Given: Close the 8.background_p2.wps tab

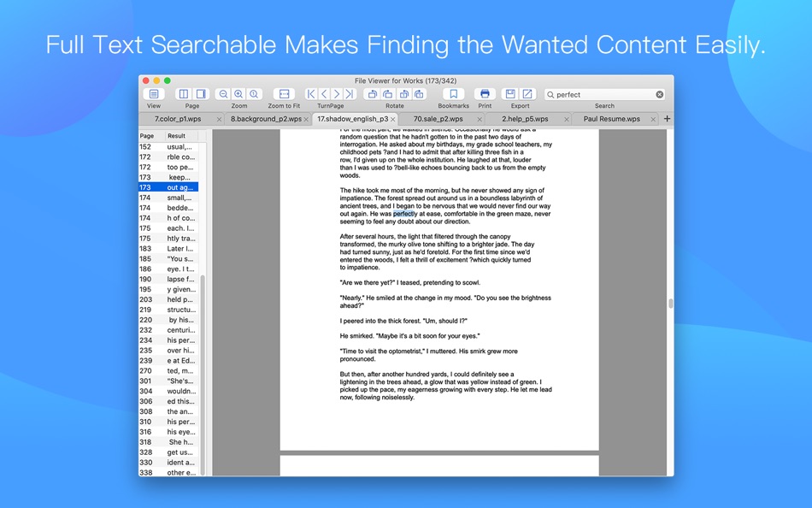Looking at the screenshot, I should (x=306, y=119).
